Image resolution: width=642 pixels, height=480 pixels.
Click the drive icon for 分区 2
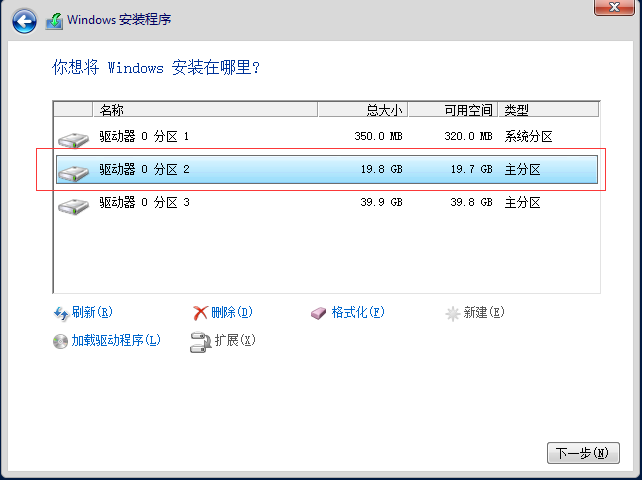pos(73,173)
